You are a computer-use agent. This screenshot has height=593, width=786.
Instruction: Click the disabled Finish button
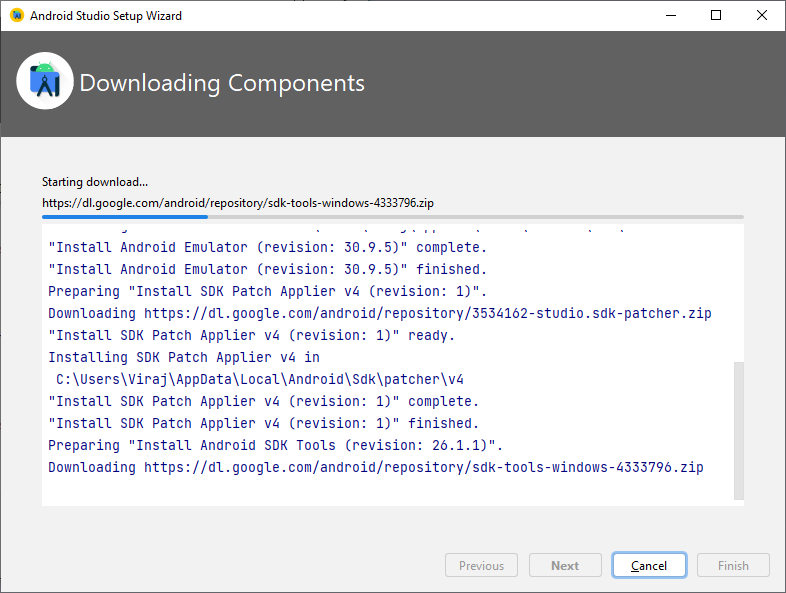(733, 565)
